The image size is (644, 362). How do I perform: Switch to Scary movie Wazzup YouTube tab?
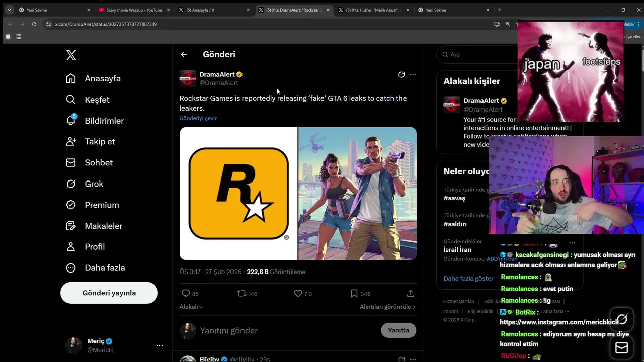pyautogui.click(x=133, y=10)
